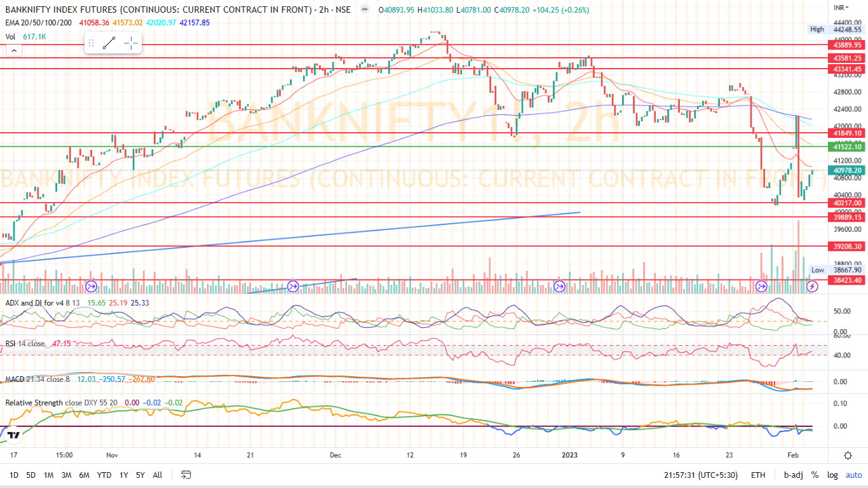Click the rollover marker near 17 October
This screenshot has height=488, width=868.
tap(91, 287)
